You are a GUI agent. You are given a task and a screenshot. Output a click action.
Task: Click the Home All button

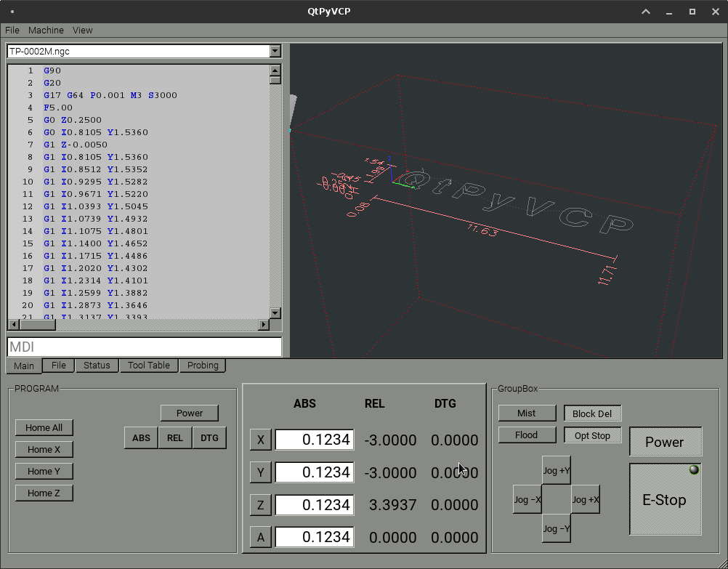pyautogui.click(x=44, y=428)
